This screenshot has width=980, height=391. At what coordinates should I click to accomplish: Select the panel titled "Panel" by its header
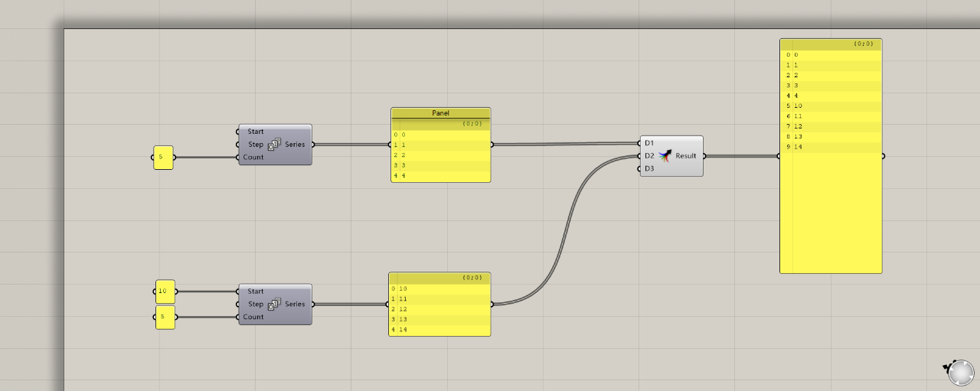(440, 113)
